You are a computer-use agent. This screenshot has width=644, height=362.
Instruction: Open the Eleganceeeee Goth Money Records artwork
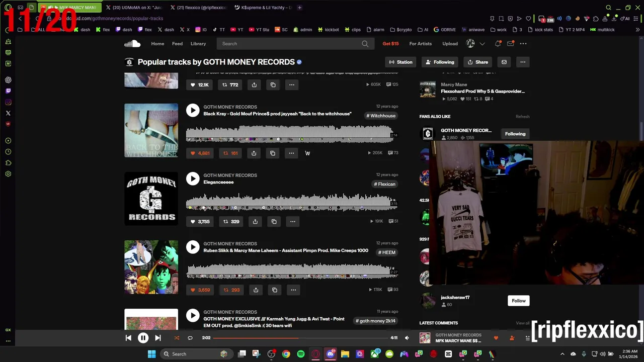click(x=151, y=199)
